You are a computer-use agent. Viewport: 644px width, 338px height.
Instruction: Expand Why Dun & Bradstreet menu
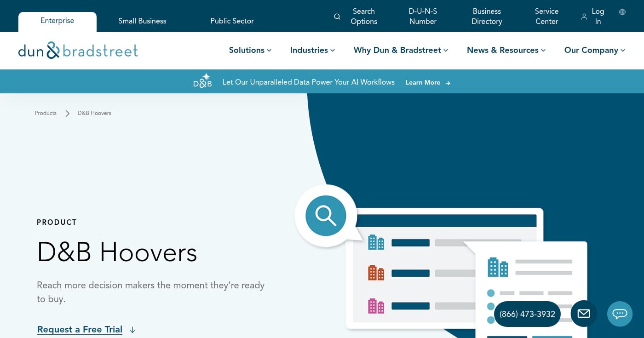coord(401,50)
